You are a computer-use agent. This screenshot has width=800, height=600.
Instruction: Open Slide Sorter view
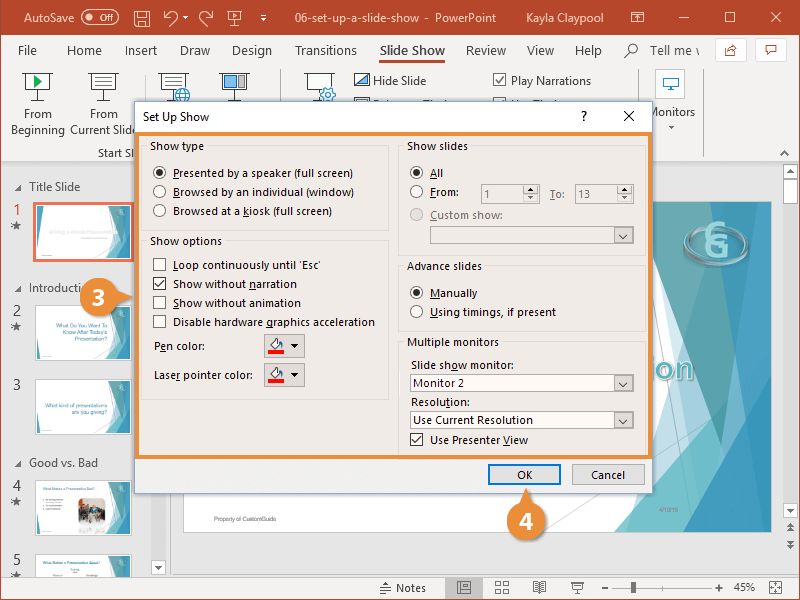pos(502,587)
